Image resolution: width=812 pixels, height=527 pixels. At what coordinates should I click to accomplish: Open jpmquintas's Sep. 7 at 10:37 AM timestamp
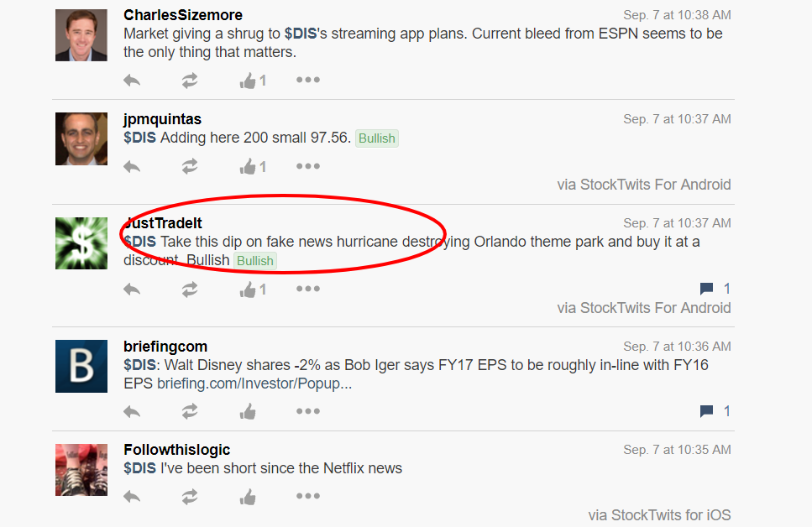click(x=677, y=119)
